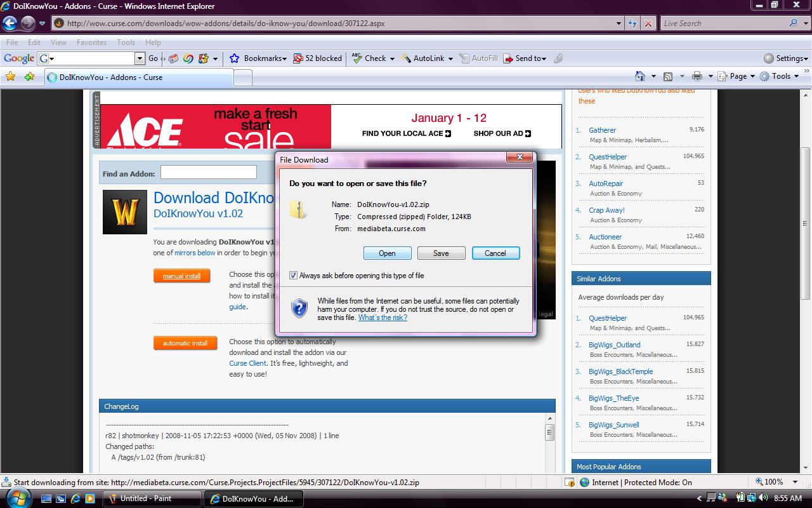Click the browser Forward arrow button

(x=28, y=23)
